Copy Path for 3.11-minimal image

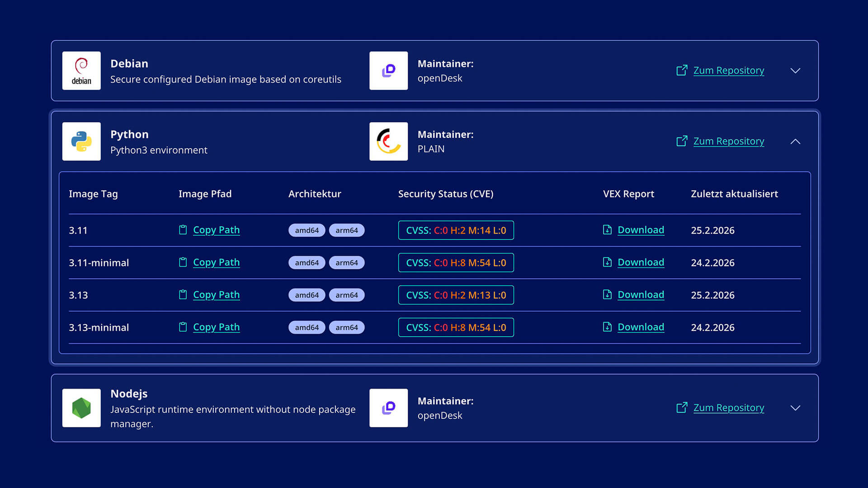[216, 263]
